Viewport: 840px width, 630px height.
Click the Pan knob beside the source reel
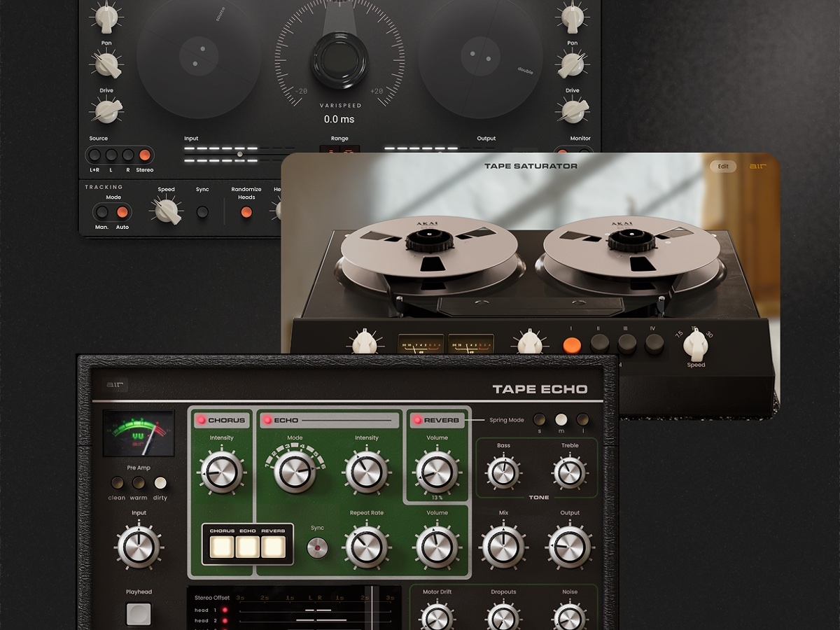(x=106, y=64)
